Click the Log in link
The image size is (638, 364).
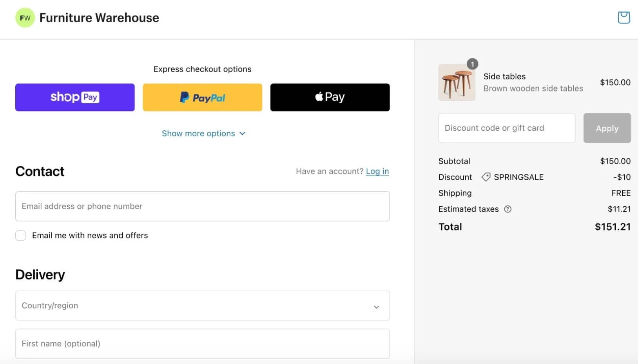377,171
